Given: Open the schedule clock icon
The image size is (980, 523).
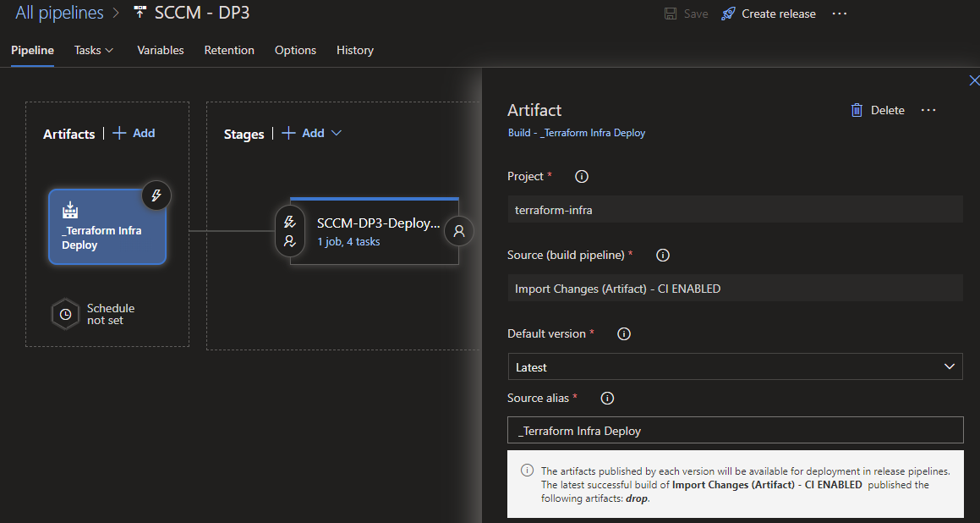Looking at the screenshot, I should (65, 314).
